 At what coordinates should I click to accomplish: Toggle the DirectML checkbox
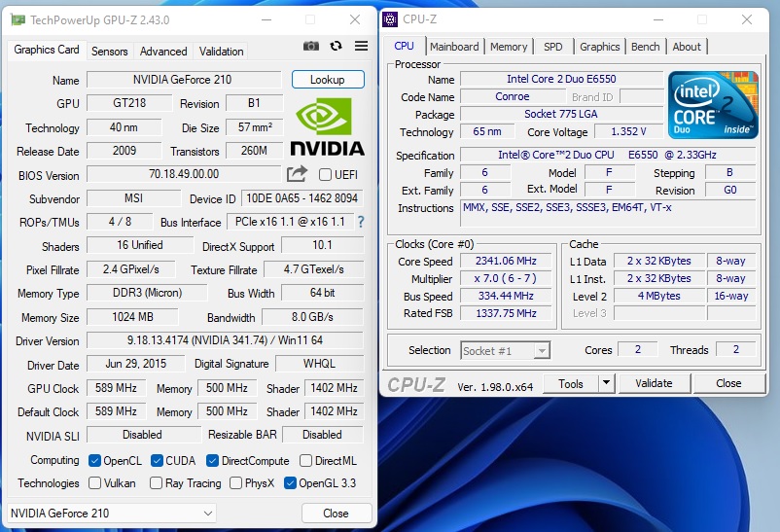coord(306,461)
